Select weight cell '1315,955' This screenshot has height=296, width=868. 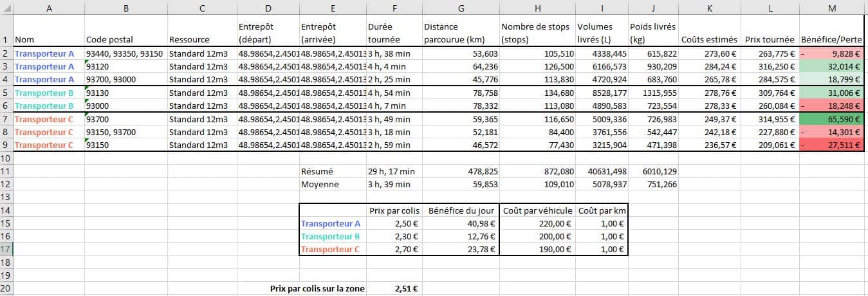click(653, 93)
